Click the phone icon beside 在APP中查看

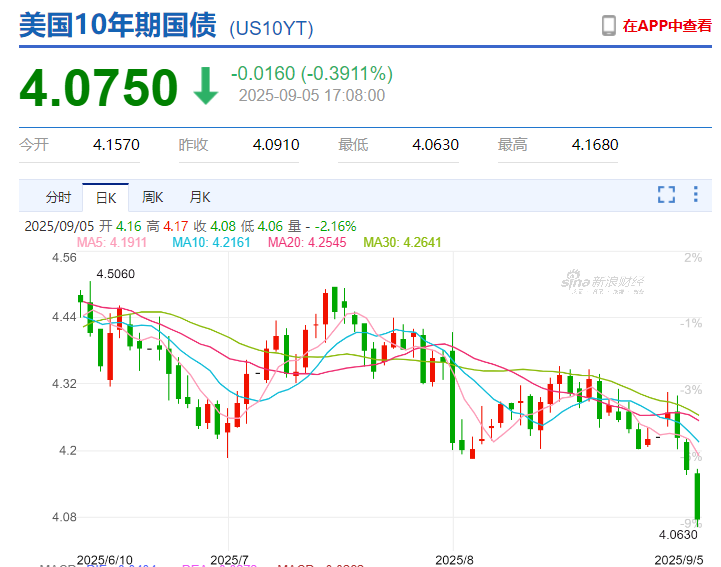click(x=609, y=25)
